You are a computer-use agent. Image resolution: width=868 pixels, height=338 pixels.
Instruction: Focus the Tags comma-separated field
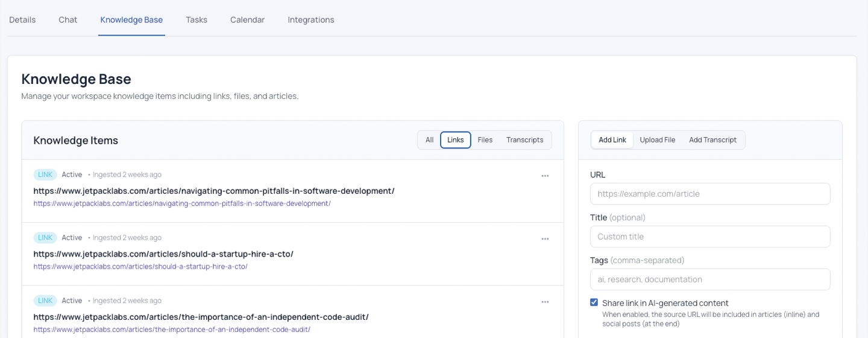tap(710, 279)
